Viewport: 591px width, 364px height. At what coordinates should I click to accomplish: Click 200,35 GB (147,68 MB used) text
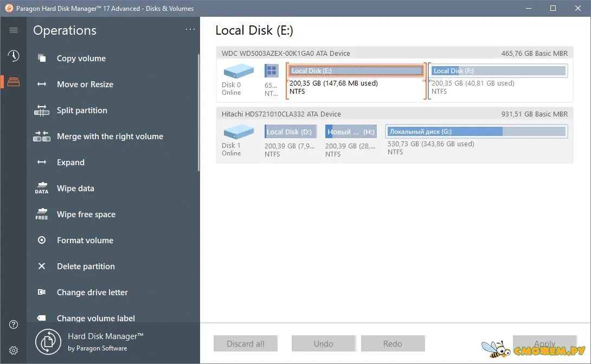tap(333, 83)
